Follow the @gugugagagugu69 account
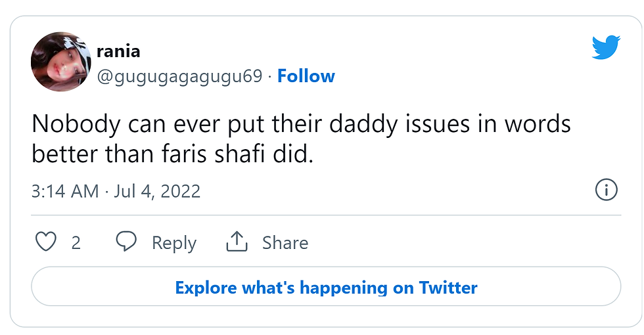 (x=306, y=76)
